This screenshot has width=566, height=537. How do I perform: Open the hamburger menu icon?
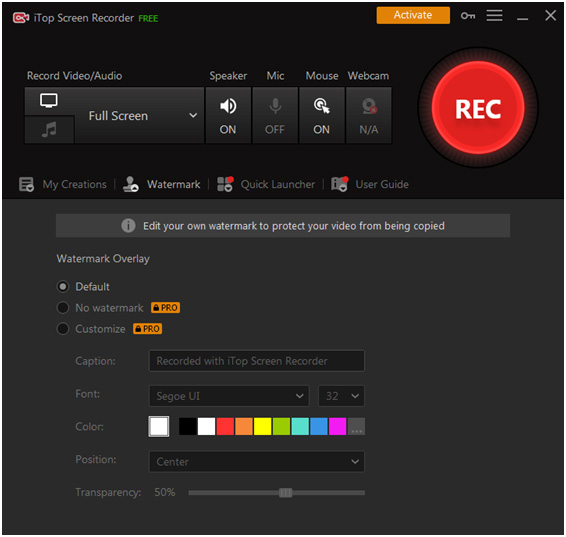pos(494,16)
